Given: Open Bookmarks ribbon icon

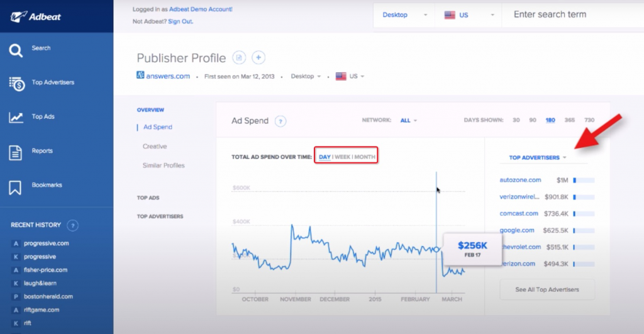Looking at the screenshot, I should [x=15, y=187].
